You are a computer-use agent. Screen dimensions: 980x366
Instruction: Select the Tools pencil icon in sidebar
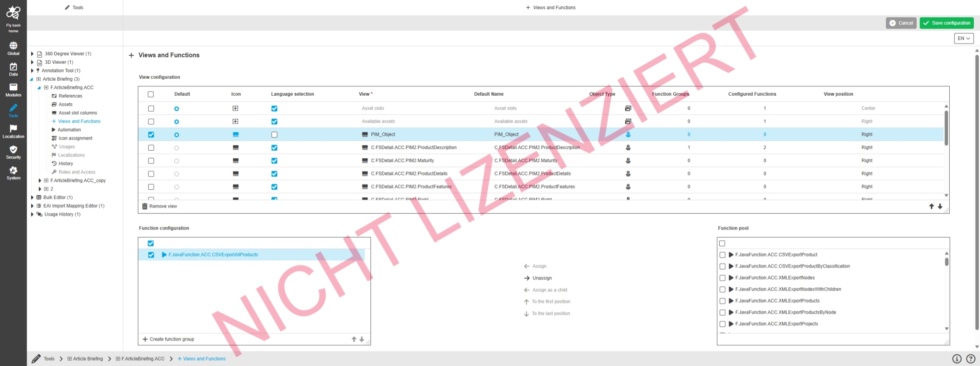tap(13, 108)
